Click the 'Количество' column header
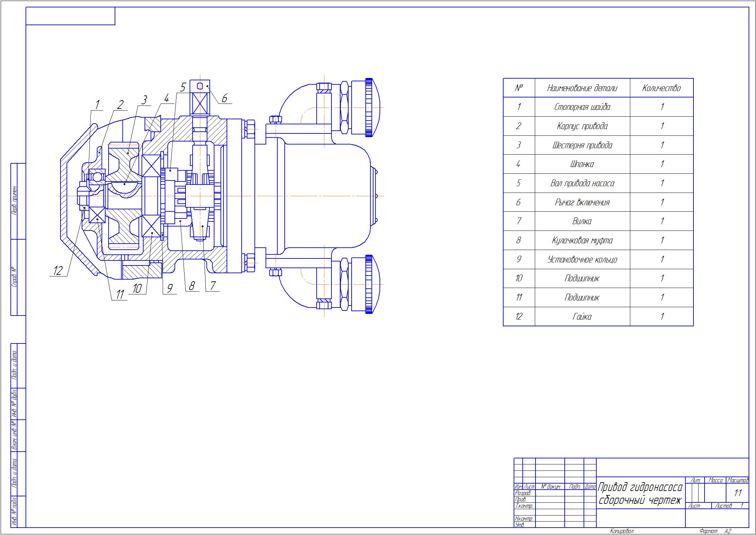This screenshot has width=756, height=535. point(661,88)
